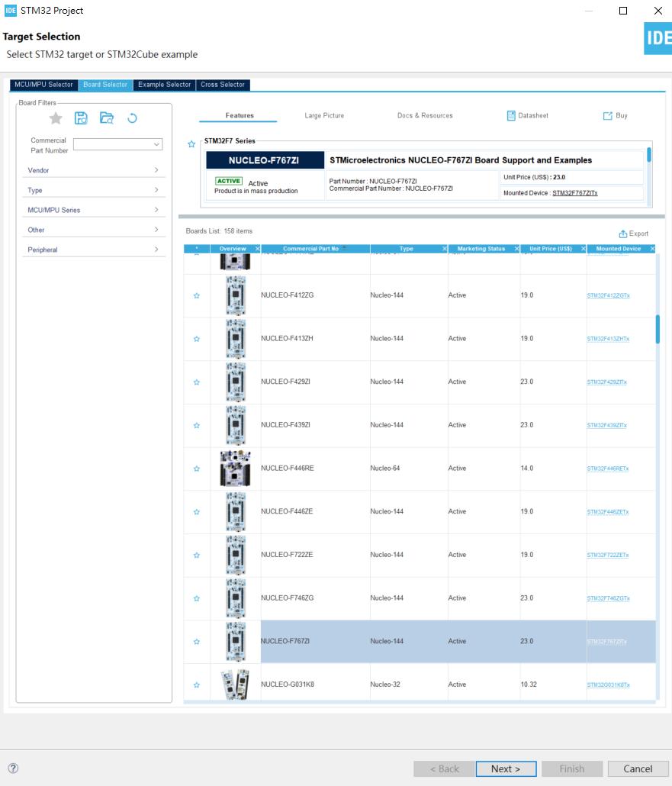Switch to MCU/MPU Selector tab

coord(43,85)
